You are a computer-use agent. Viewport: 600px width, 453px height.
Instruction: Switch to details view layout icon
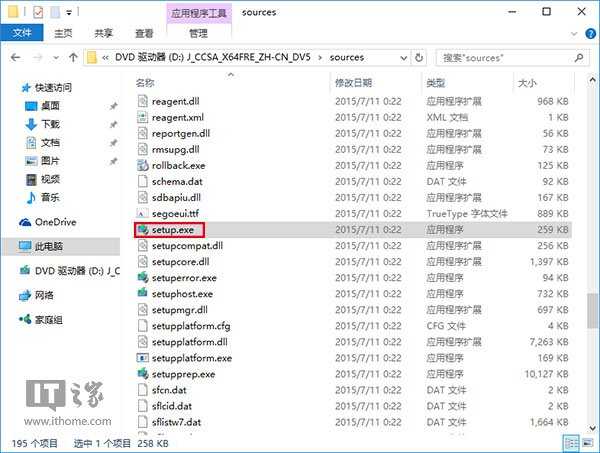(572, 443)
